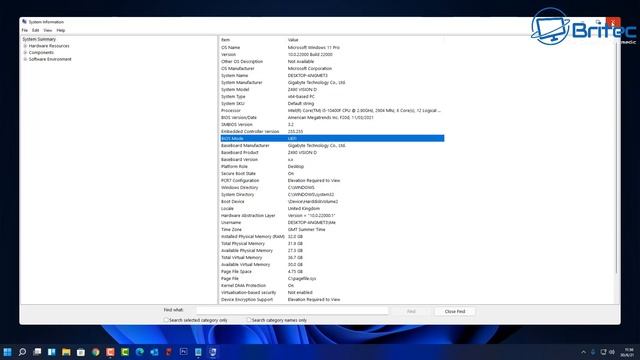The width and height of the screenshot is (640, 360).
Task: Select the System Manufacturer row
Action: coord(332,82)
